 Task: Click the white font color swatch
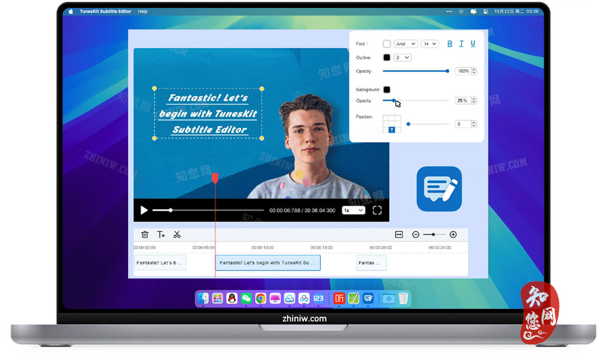click(387, 44)
